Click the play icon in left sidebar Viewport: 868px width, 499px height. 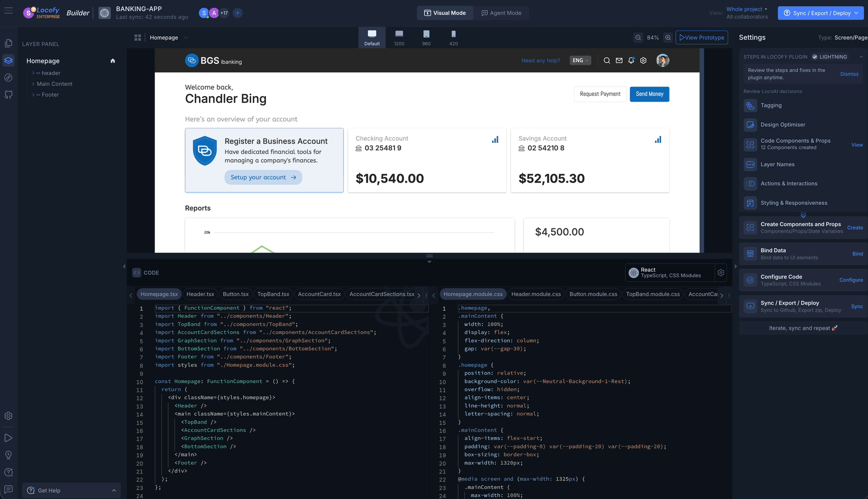pyautogui.click(x=9, y=438)
